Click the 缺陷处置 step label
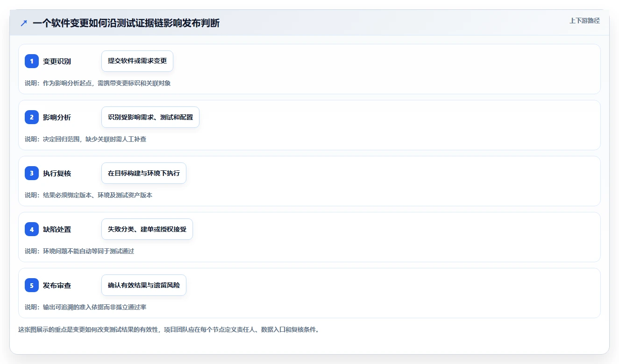This screenshot has height=364, width=619. point(57,230)
